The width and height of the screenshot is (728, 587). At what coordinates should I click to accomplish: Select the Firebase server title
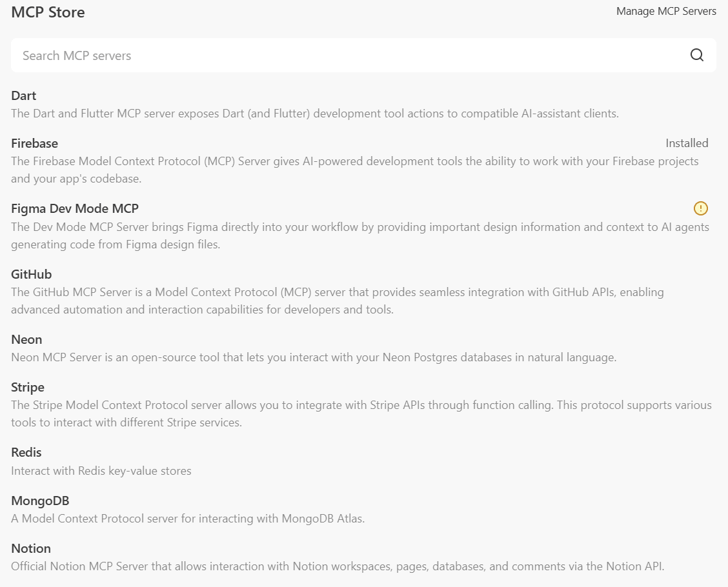click(x=34, y=143)
